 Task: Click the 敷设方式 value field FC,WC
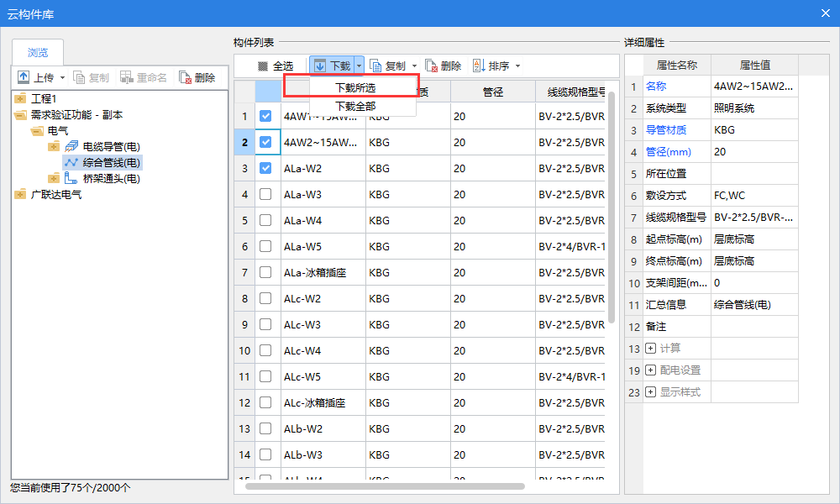(753, 196)
